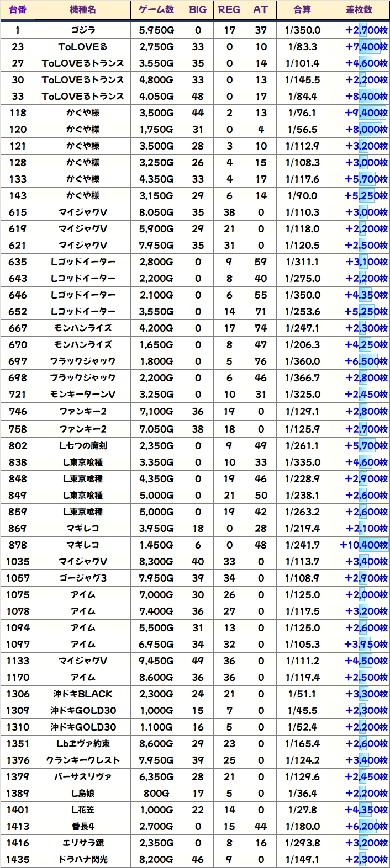Click the +3,950枚 アイム difference value
This screenshot has width=390, height=868.
point(359,644)
